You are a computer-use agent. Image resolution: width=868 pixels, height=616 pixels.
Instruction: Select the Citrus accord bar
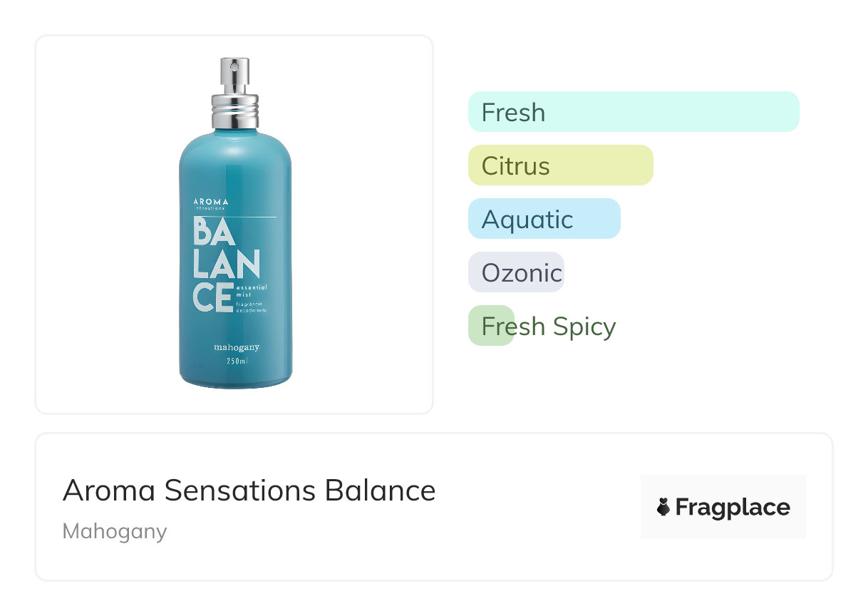point(560,165)
